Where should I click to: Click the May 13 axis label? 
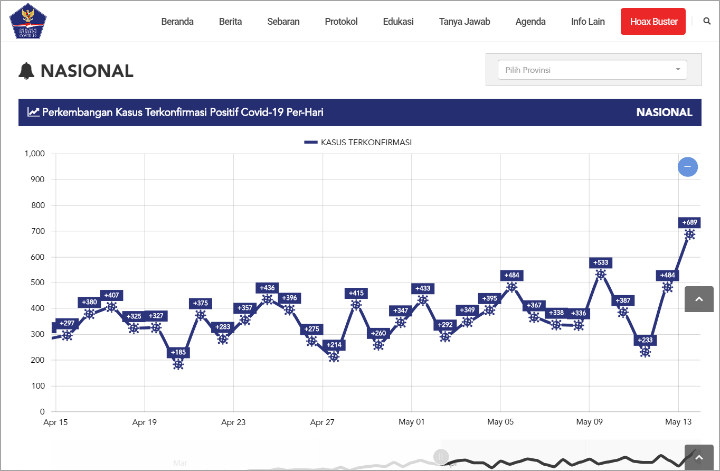pos(678,421)
